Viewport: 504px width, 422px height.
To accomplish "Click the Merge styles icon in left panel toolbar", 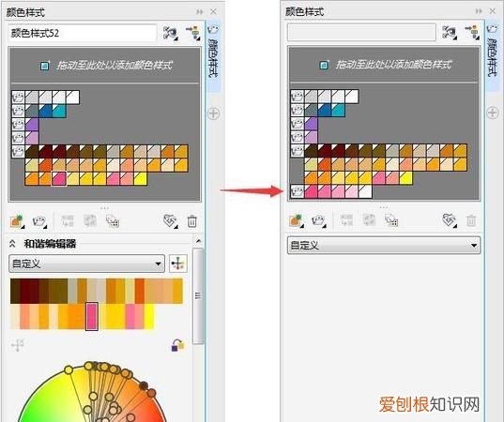I will [x=68, y=221].
